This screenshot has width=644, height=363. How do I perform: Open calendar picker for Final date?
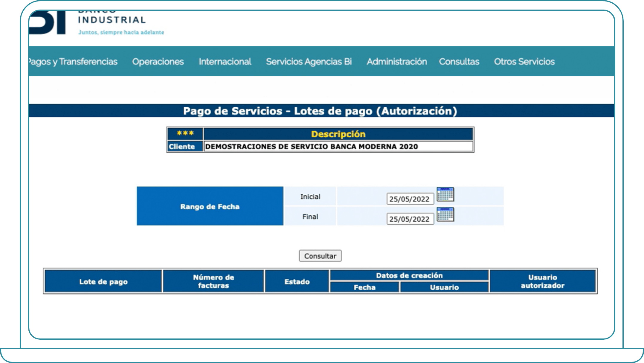coord(445,214)
